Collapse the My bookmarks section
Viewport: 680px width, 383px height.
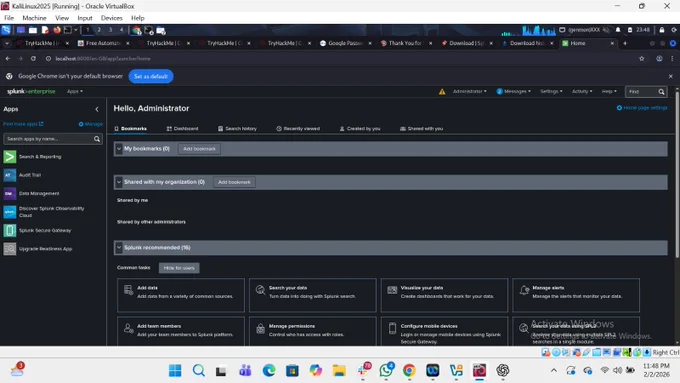(119, 149)
